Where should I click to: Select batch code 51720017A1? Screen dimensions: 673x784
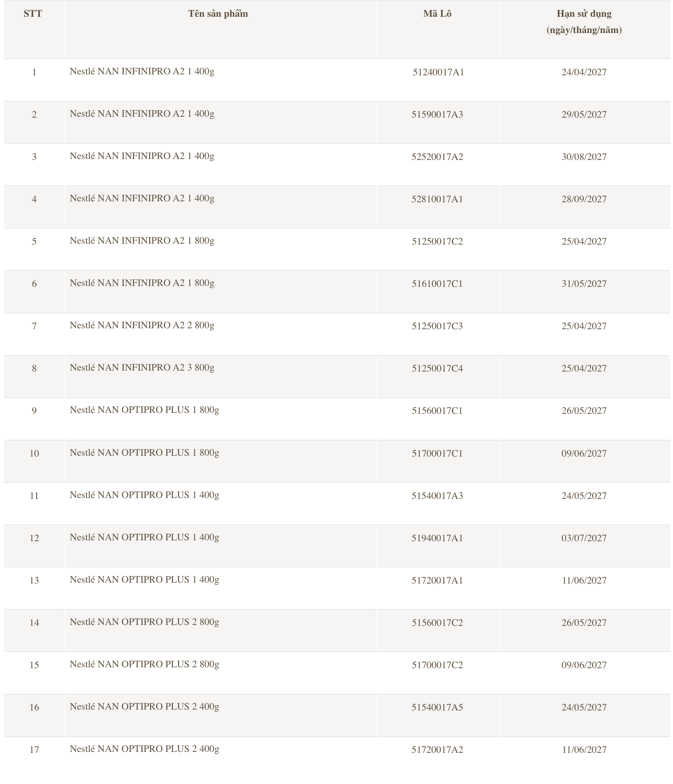coord(437,580)
